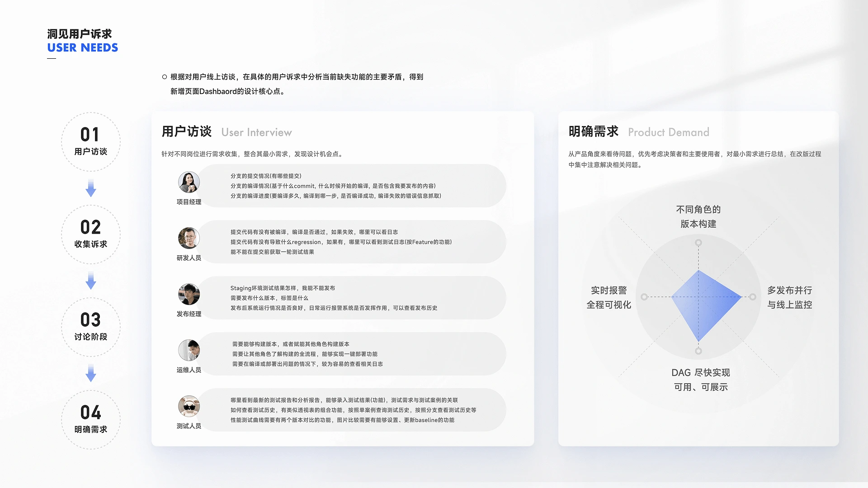Image resolution: width=868 pixels, height=488 pixels.
Task: Click the down arrow below step 02
Action: coord(91,281)
